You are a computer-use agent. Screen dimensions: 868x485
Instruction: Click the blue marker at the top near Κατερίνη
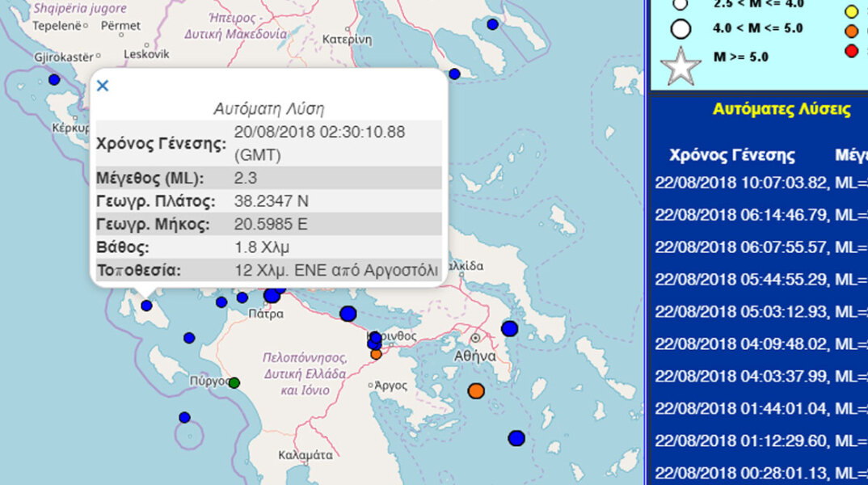pyautogui.click(x=492, y=24)
